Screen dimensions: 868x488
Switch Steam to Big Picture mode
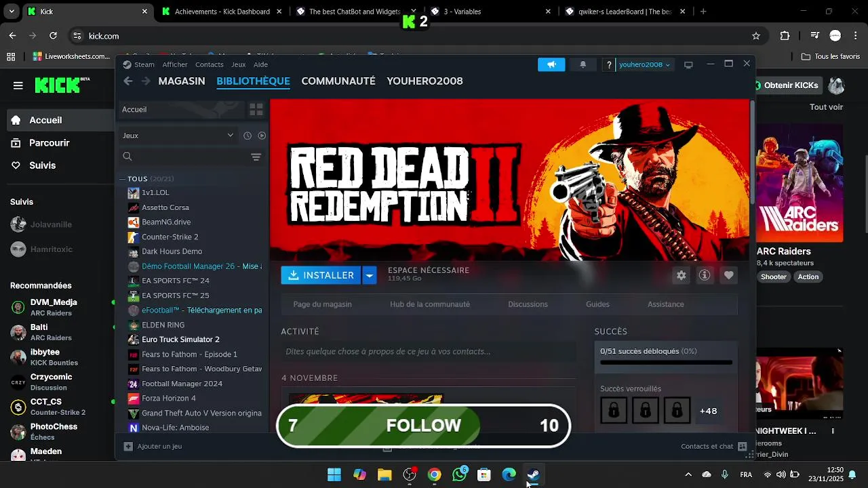pyautogui.click(x=688, y=64)
